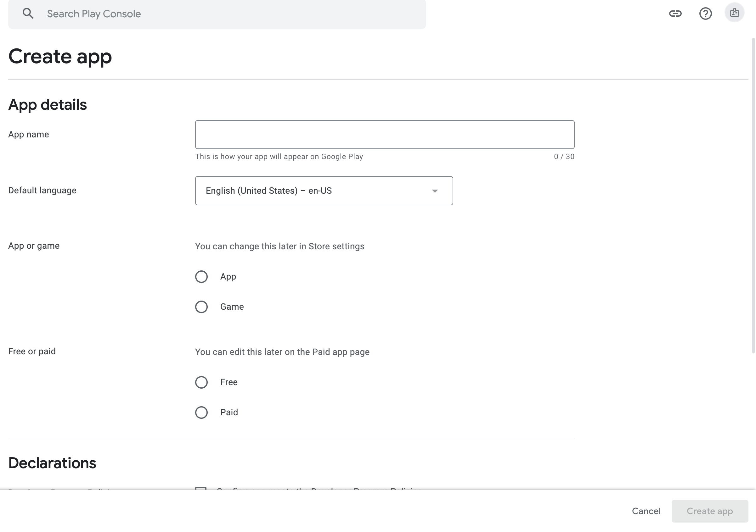Open the account badge icon
The height and width of the screenshot is (532, 756).
point(734,13)
